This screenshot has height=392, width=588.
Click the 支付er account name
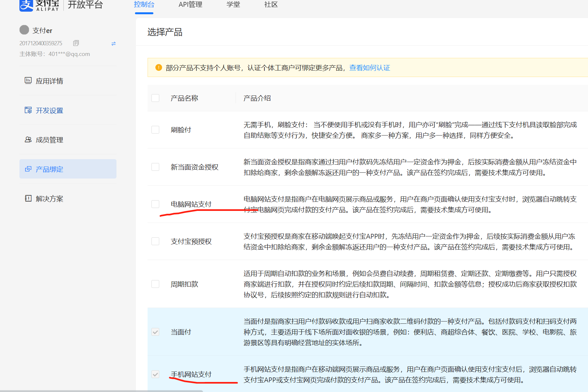pos(42,30)
